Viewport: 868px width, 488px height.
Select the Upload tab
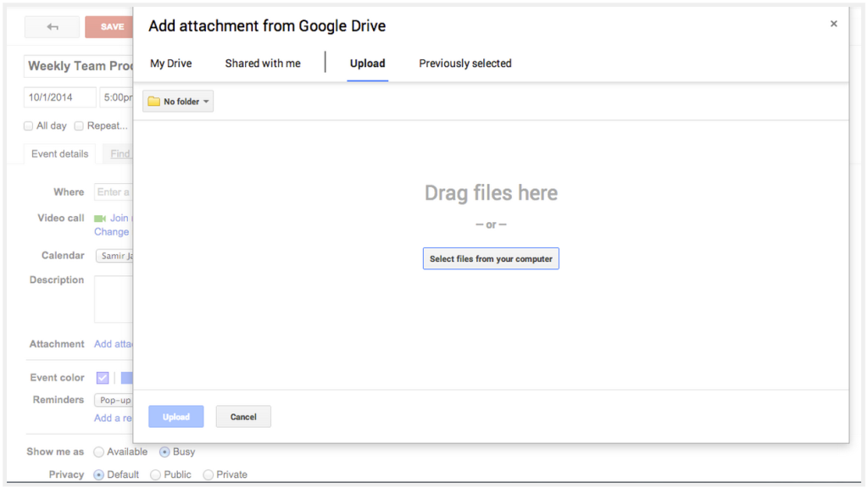tap(368, 64)
